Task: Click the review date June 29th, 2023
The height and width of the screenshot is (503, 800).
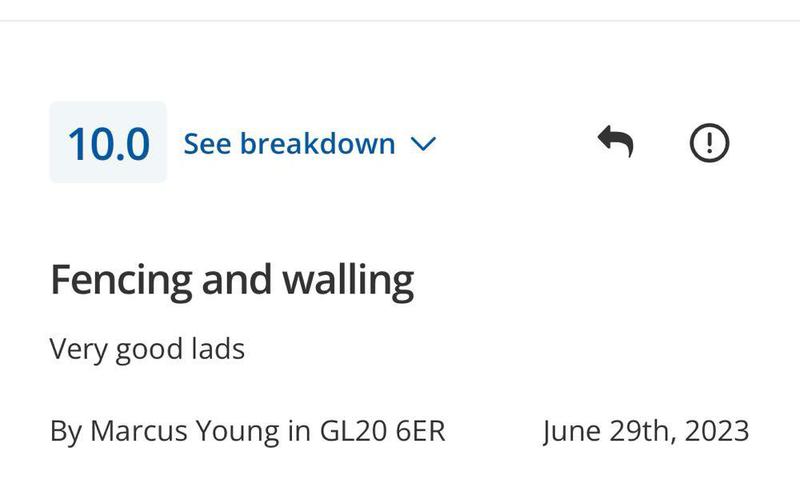Action: (645, 430)
